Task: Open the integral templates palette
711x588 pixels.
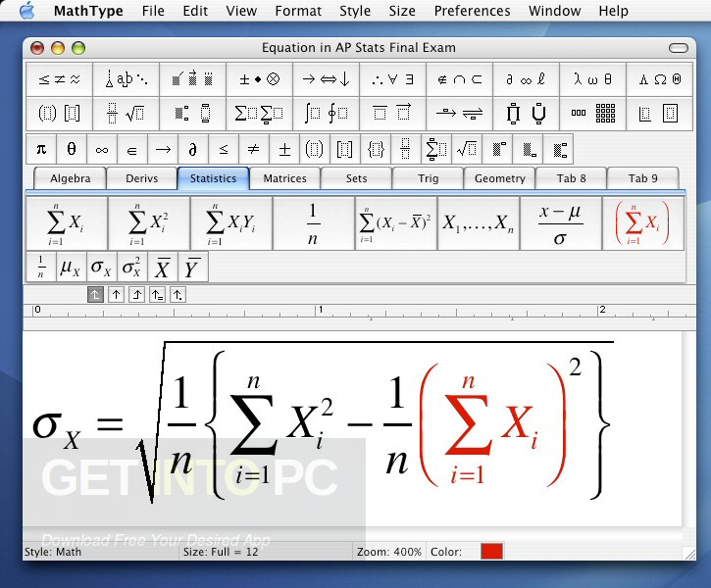Action: (326, 114)
